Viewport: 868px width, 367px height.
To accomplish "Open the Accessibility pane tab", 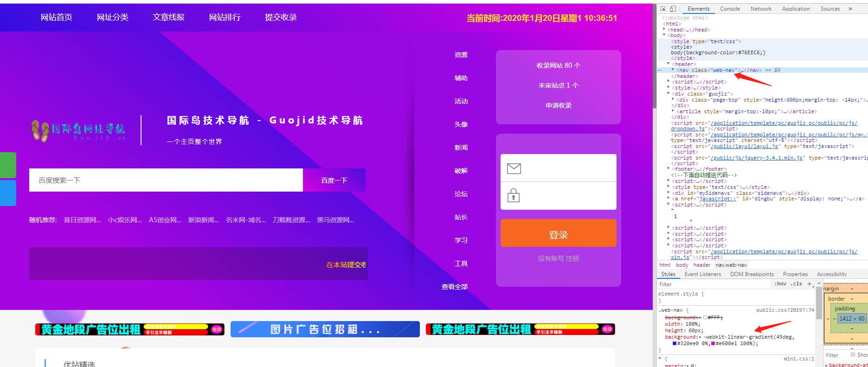I will click(832, 274).
